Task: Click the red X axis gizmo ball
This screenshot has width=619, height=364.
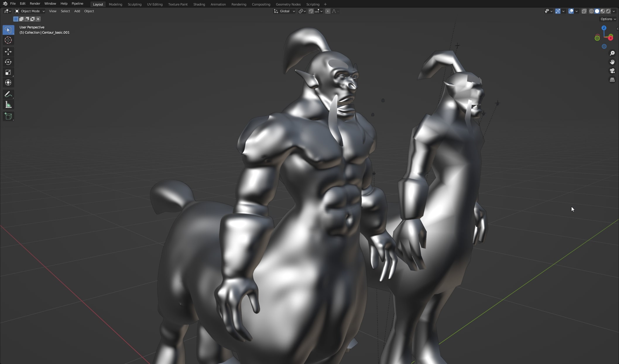Action: [x=611, y=38]
